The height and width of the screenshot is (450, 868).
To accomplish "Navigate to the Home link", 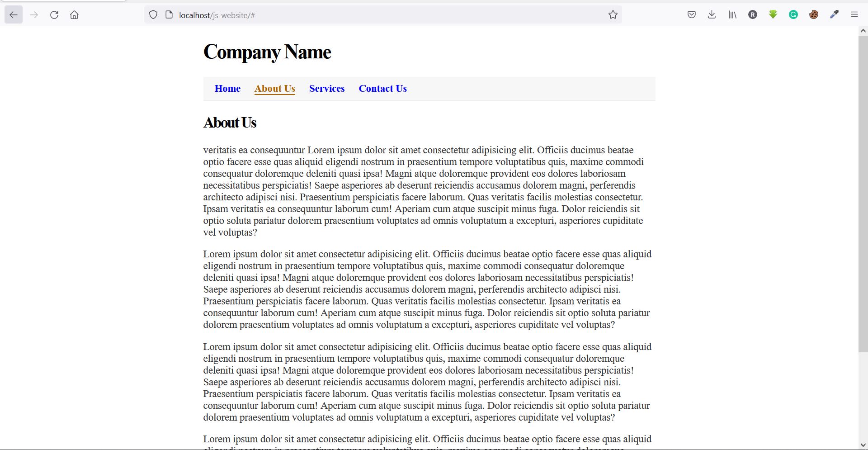I will (x=227, y=89).
